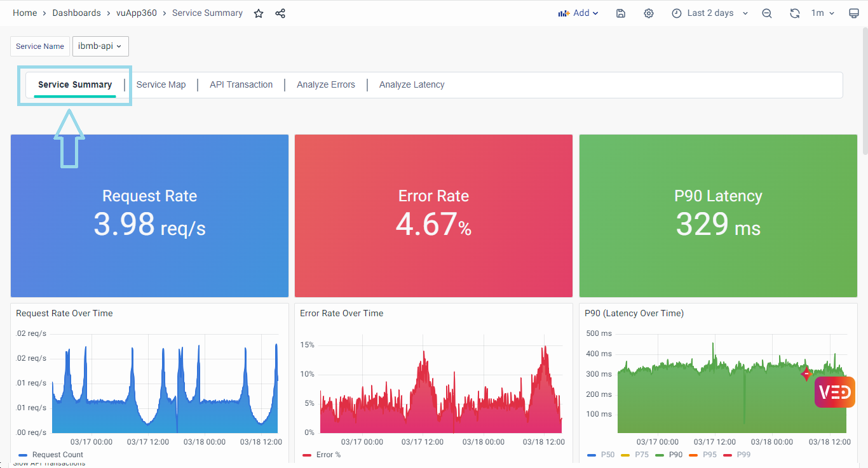Open the ibmb-api service name dropdown
868x468 pixels.
click(x=100, y=46)
